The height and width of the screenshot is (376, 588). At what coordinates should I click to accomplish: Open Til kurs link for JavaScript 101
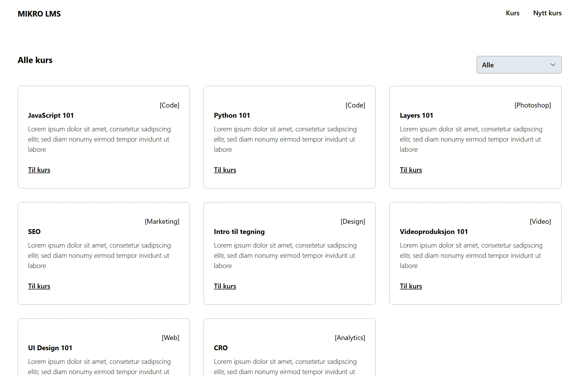(x=39, y=170)
